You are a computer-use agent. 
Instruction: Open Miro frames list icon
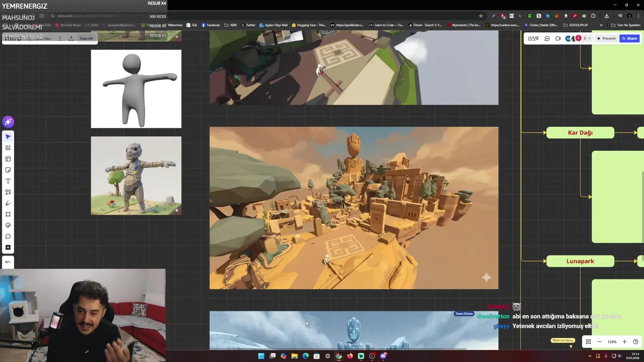tap(588, 342)
